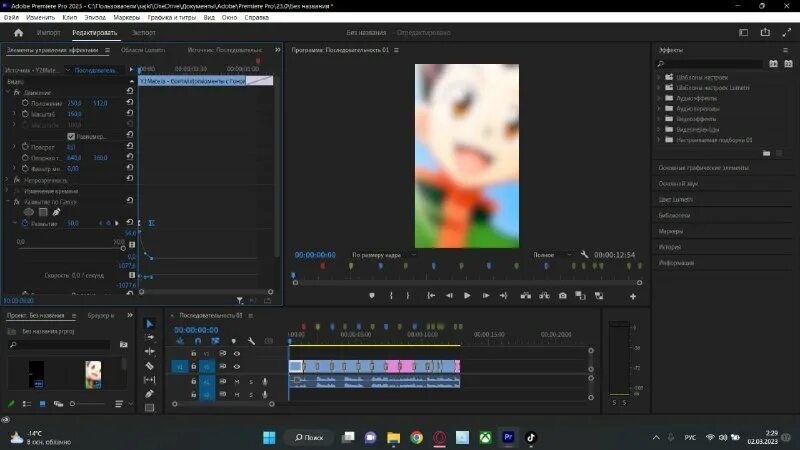This screenshot has width=800, height=450.
Task: Mute audio track A2
Action: click(237, 394)
